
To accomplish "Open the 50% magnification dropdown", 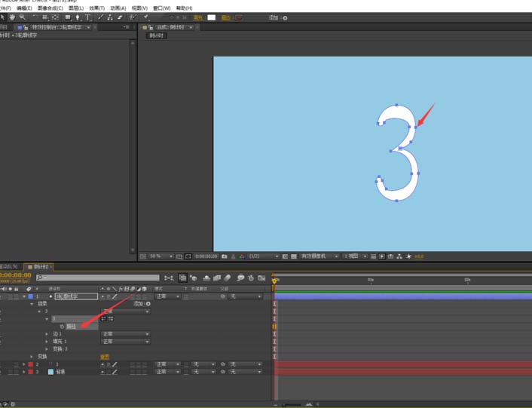I will click(x=161, y=256).
